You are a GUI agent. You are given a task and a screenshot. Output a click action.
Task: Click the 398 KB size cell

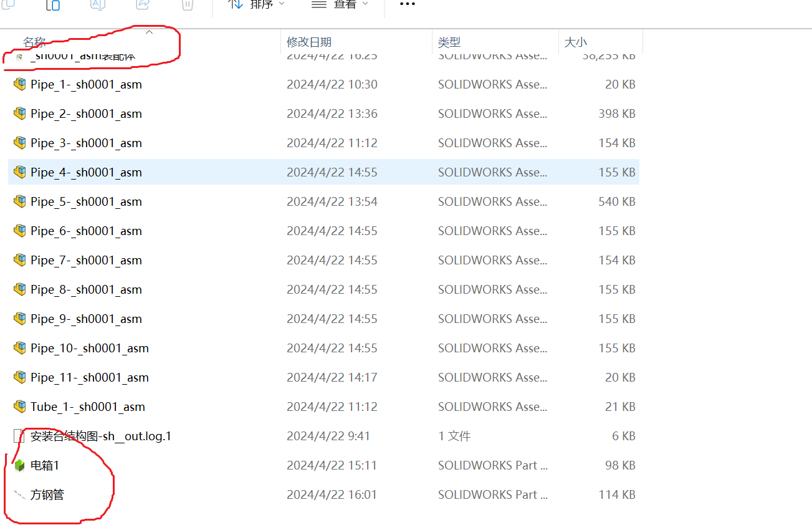[617, 113]
